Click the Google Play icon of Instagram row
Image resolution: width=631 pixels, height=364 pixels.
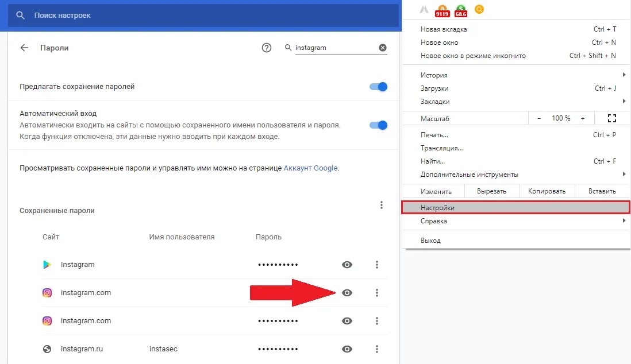coord(47,265)
